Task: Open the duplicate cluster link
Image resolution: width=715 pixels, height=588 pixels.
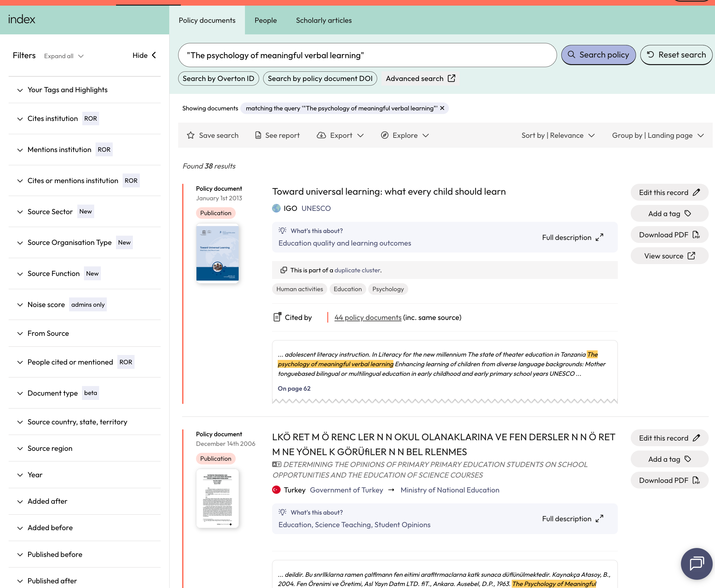Action: click(357, 270)
